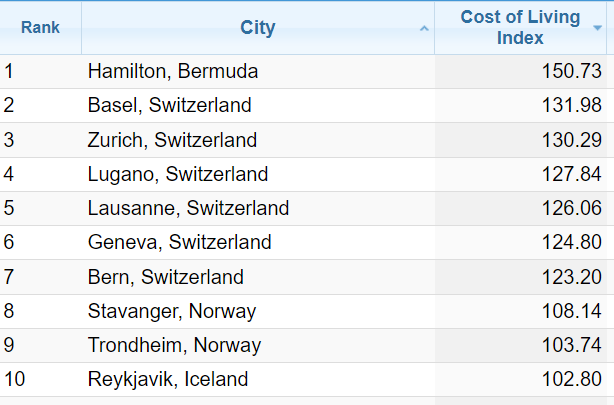This screenshot has height=405, width=614.
Task: Sort table by Rank column header
Action: tap(40, 28)
